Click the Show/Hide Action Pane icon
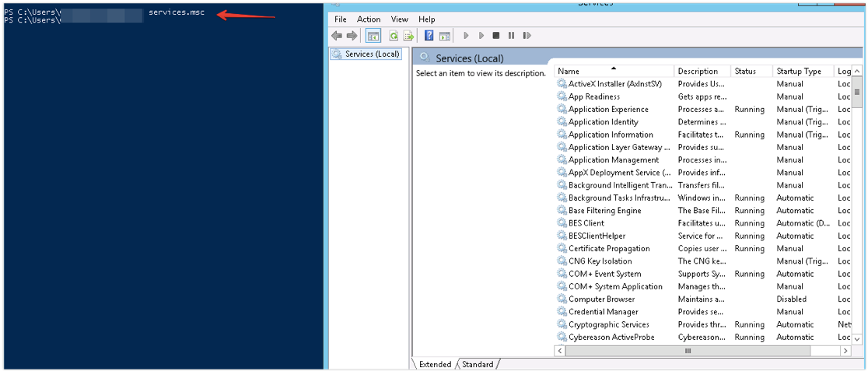The image size is (868, 371). click(x=445, y=36)
